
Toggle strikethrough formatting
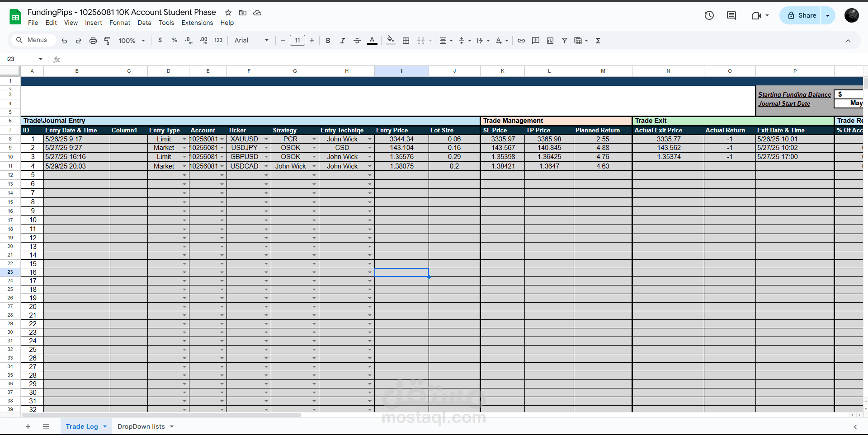357,41
